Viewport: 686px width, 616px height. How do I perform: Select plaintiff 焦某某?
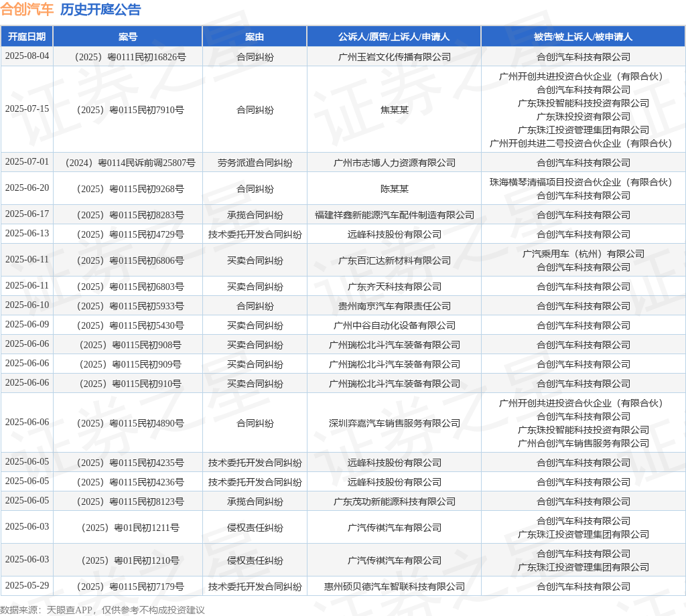point(394,110)
